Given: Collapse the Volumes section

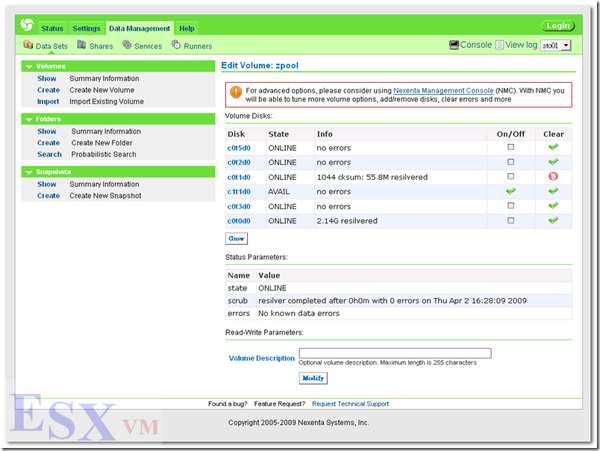Looking at the screenshot, I should coord(29,67).
